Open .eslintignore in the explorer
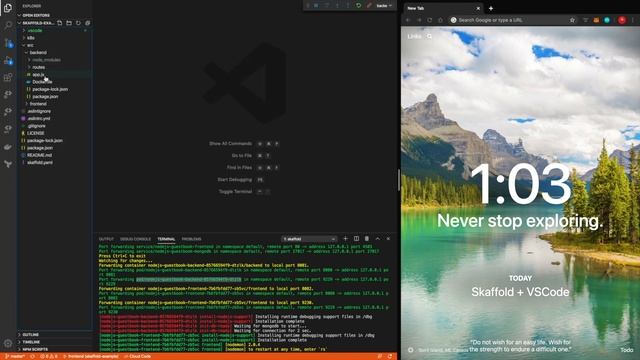This screenshot has height=360, width=640. point(39,111)
